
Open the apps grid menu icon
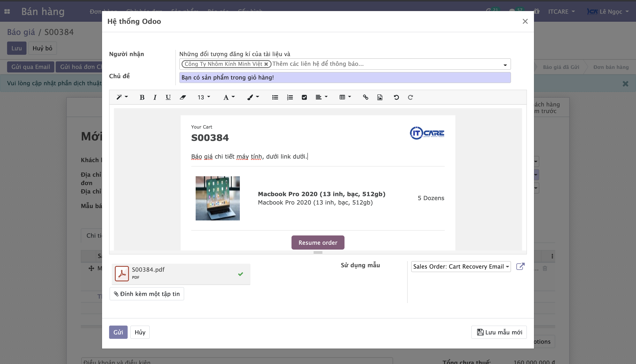[7, 11]
